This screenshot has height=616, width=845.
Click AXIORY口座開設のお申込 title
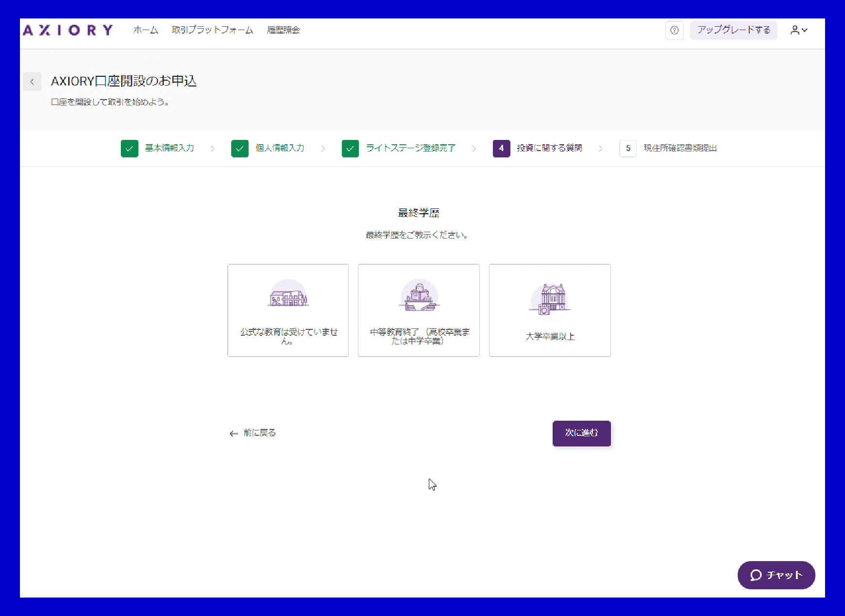[x=124, y=81]
